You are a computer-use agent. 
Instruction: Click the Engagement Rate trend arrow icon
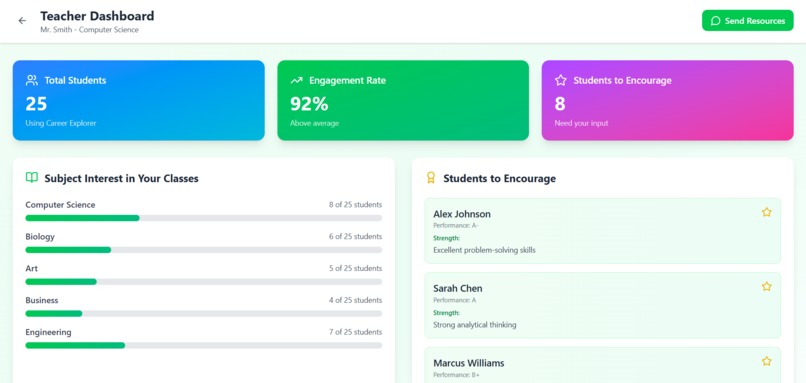[x=297, y=80]
